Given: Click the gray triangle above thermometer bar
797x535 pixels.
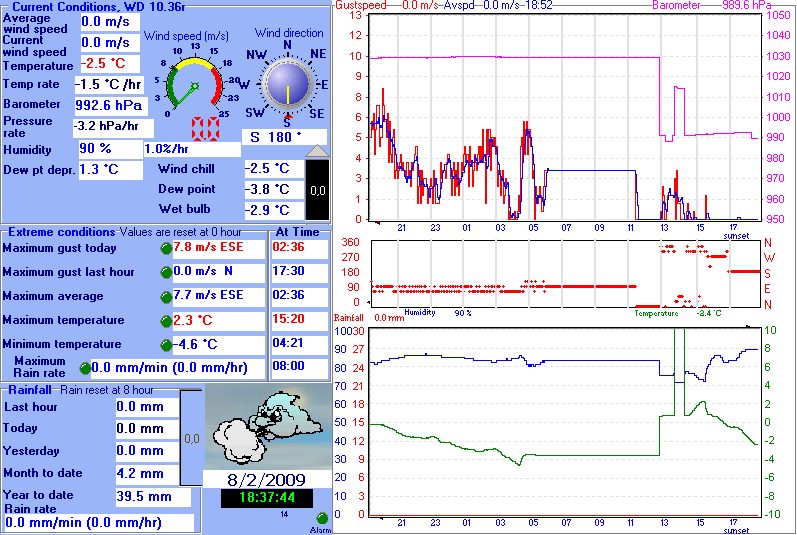Looking at the screenshot, I should coord(316,150).
